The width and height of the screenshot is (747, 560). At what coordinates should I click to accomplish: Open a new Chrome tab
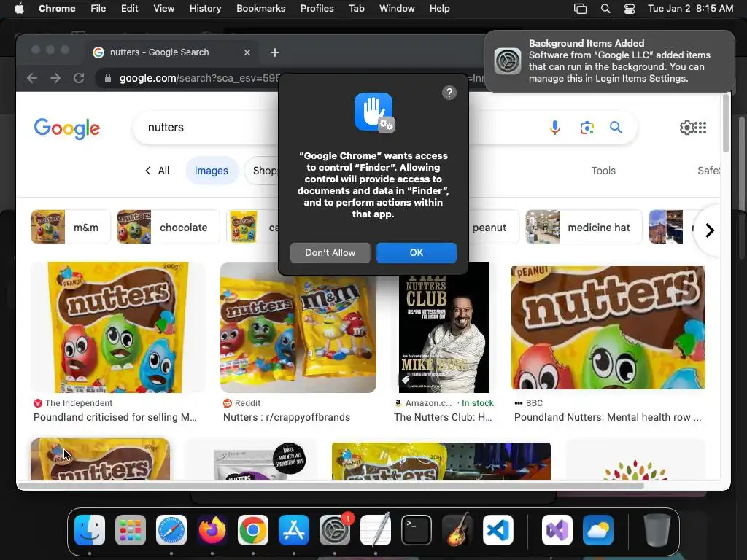click(x=275, y=52)
